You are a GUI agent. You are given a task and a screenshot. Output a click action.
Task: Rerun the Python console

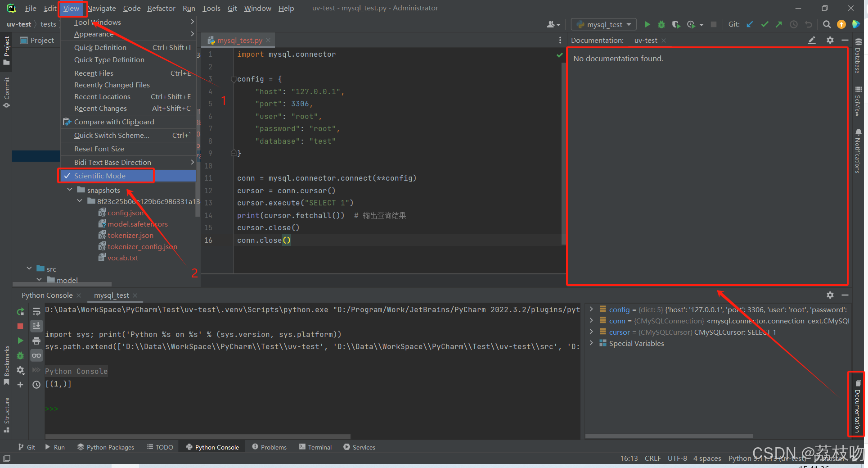[20, 312]
